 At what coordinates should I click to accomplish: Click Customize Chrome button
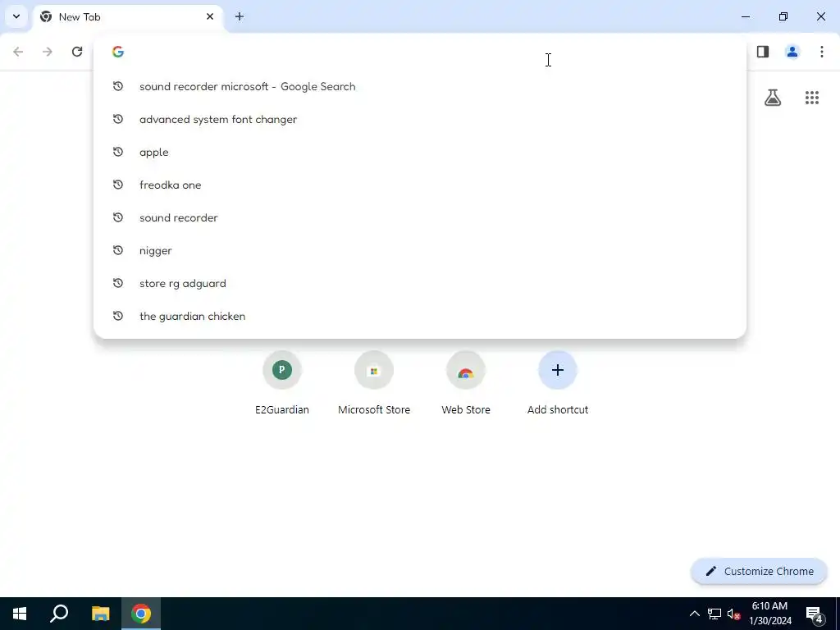759,571
